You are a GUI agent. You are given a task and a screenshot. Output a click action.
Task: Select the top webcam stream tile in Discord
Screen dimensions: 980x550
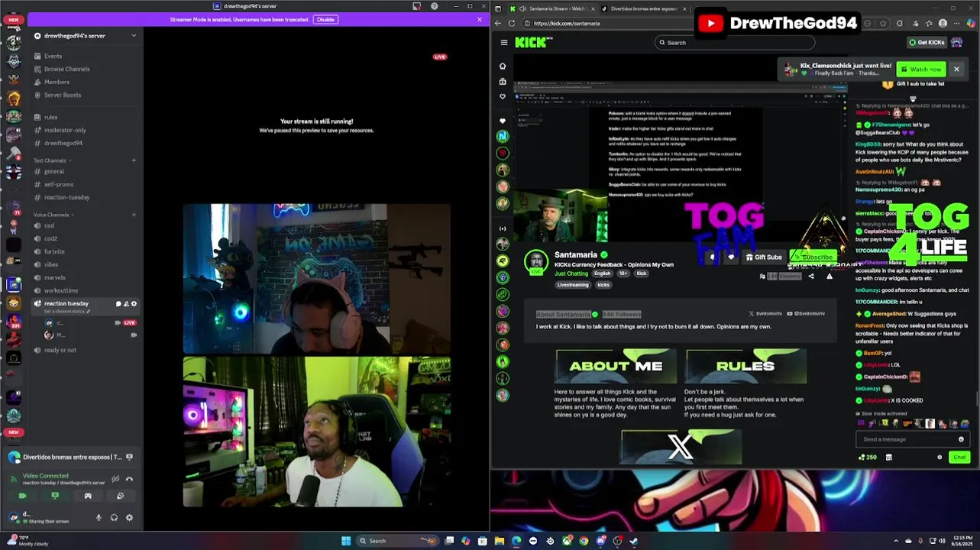point(317,279)
